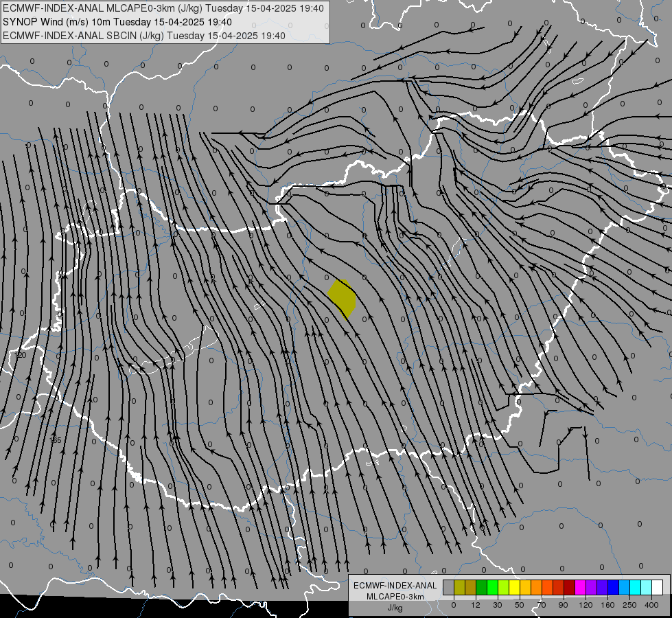The height and width of the screenshot is (618, 672).
Task: Select the dark green legend swatch
Action: (x=482, y=587)
